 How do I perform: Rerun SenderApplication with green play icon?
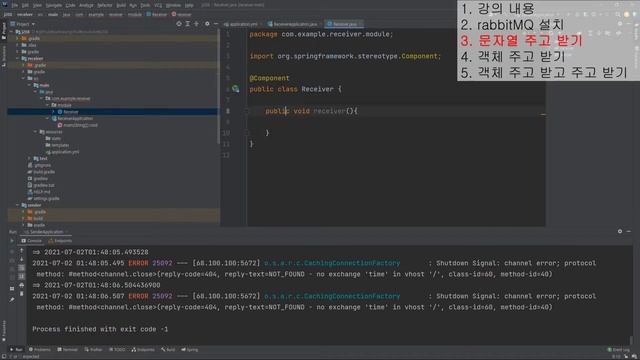tap(12, 241)
